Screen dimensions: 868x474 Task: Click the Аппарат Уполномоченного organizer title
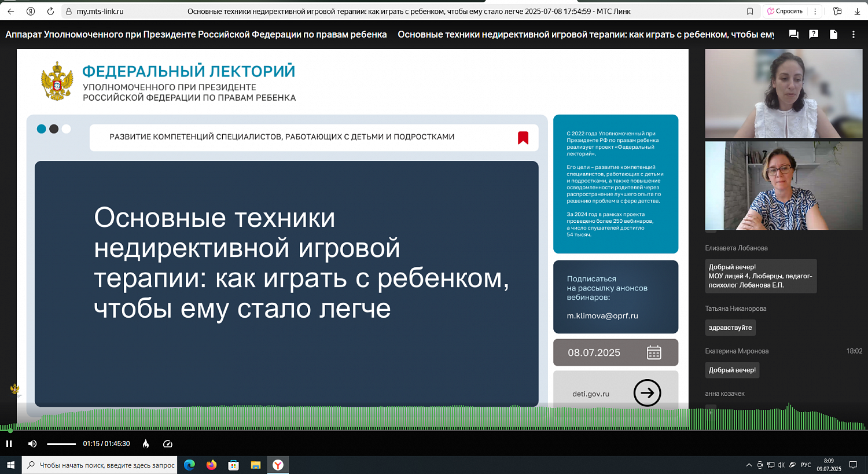click(196, 35)
